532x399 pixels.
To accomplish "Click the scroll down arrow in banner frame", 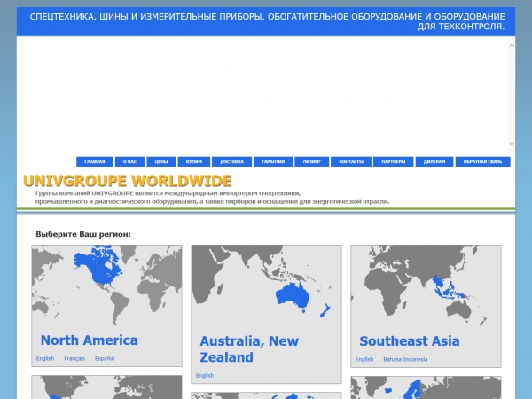I will (512, 144).
